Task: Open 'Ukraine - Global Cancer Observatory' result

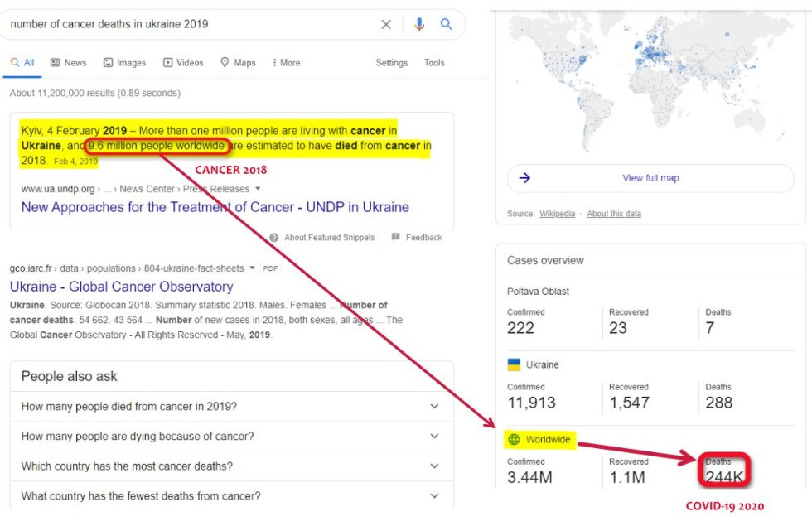Action: [x=121, y=287]
